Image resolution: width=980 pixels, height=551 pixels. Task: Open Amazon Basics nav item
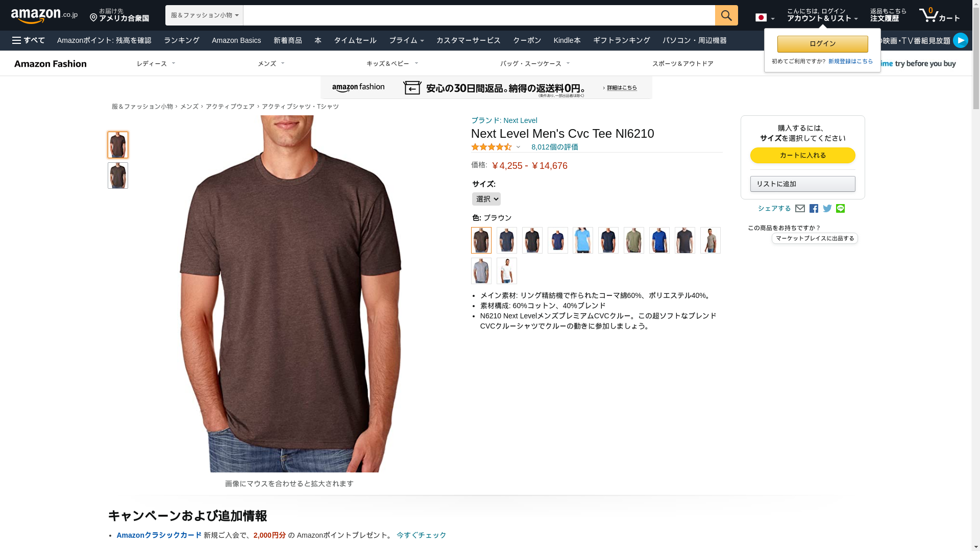pyautogui.click(x=236, y=40)
